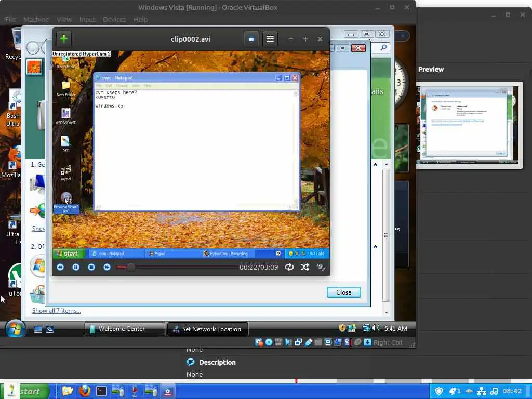This screenshot has height=399, width=532.
Task: Open the View menu in VirtualBox
Action: click(x=64, y=19)
